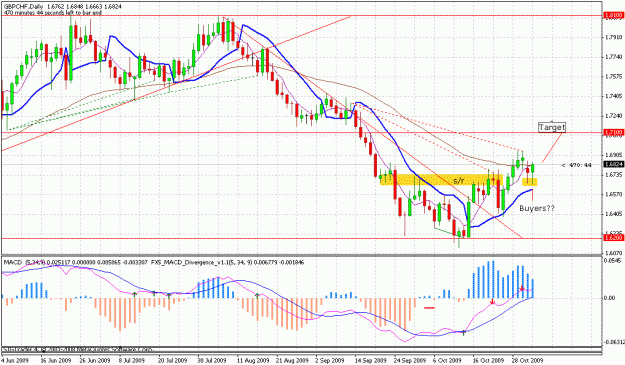
Task: Click the 0.00 MACD scale label
Action: tap(610, 298)
